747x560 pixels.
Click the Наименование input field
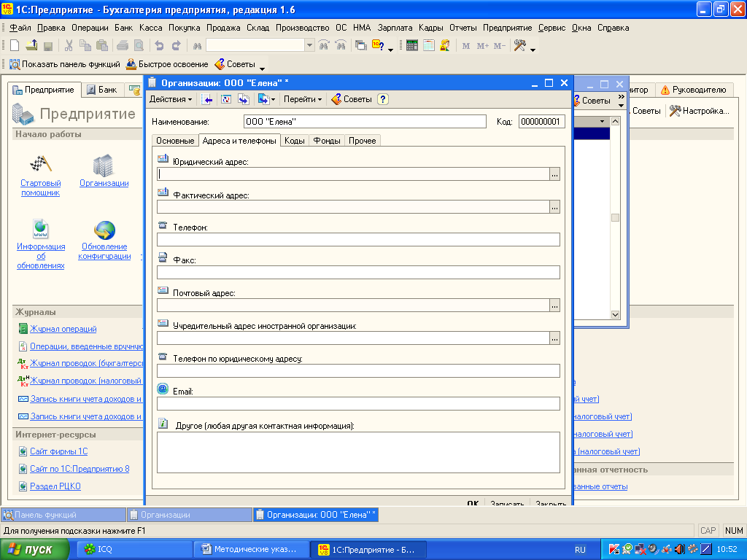pyautogui.click(x=365, y=122)
